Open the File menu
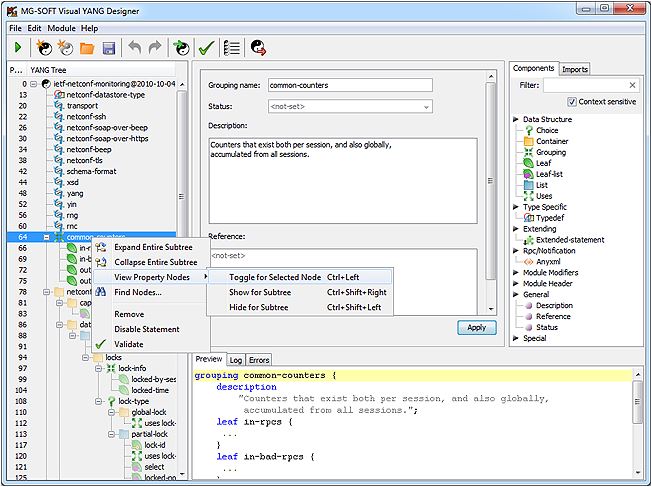Image resolution: width=651 pixels, height=487 pixels. tap(15, 28)
